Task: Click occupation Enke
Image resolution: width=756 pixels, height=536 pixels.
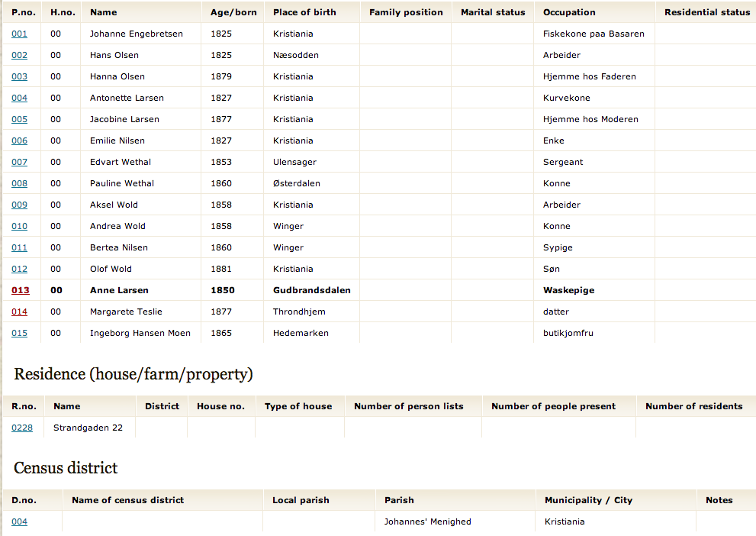Action: (x=554, y=140)
